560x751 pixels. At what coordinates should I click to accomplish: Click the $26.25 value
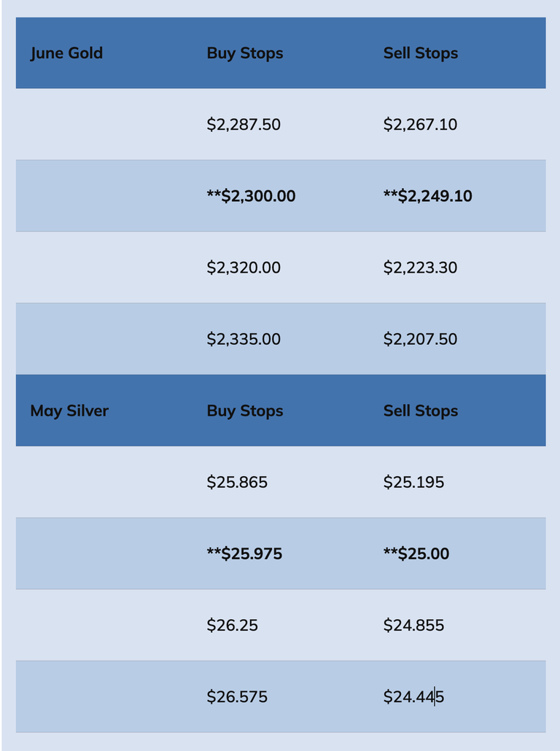click(233, 625)
